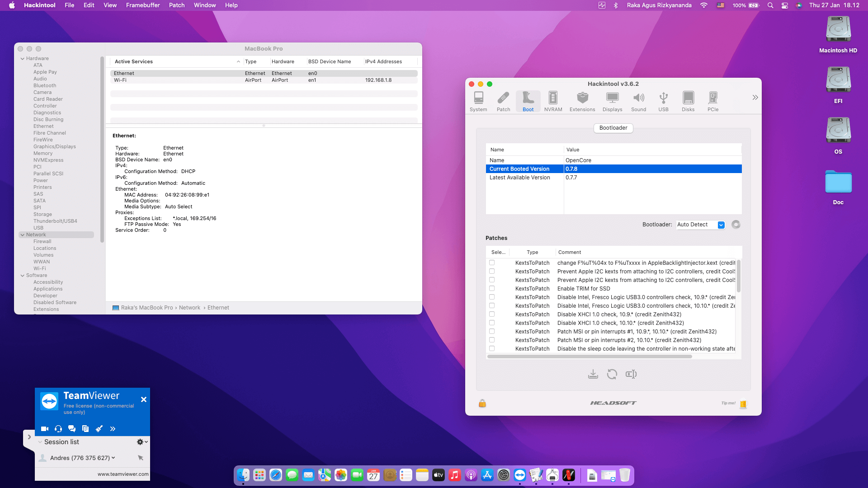This screenshot has width=868, height=488.
Task: Select Wi-Fi in System Information sidebar
Action: coord(40,269)
